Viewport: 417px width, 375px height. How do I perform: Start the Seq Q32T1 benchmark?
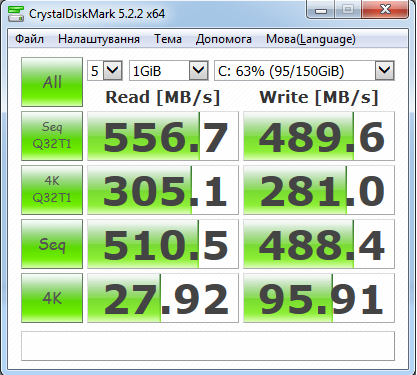click(x=52, y=136)
